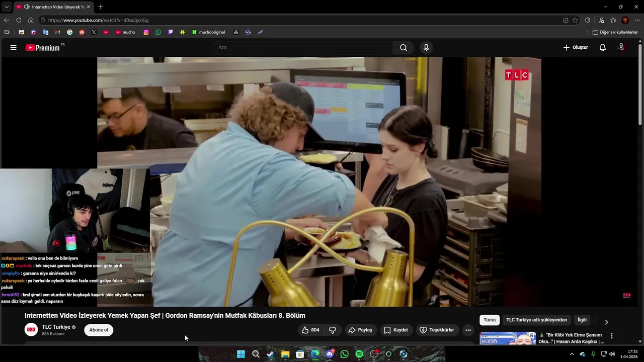Open the WhatsApp bookmark in favorites bar
Viewport: 644px width, 362px height.
[158, 32]
